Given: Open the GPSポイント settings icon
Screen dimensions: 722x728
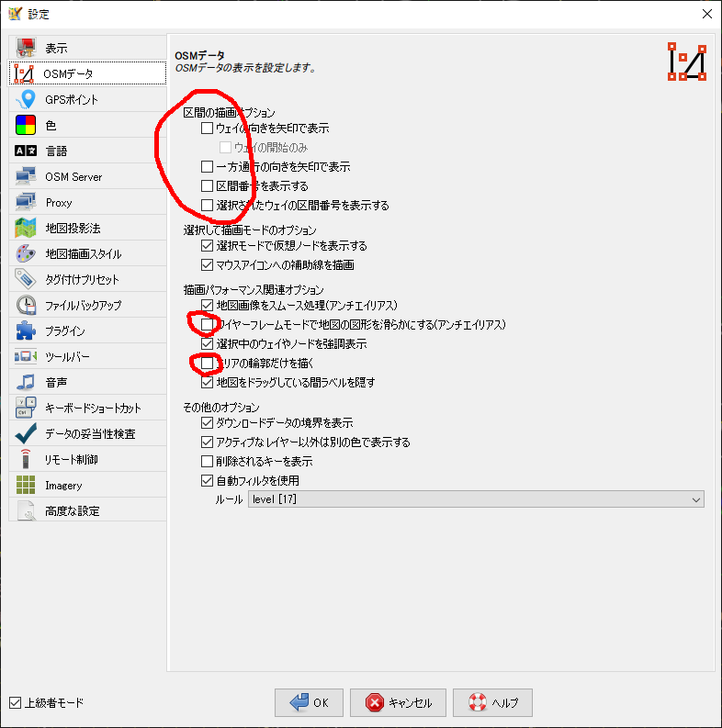Looking at the screenshot, I should point(26,99).
